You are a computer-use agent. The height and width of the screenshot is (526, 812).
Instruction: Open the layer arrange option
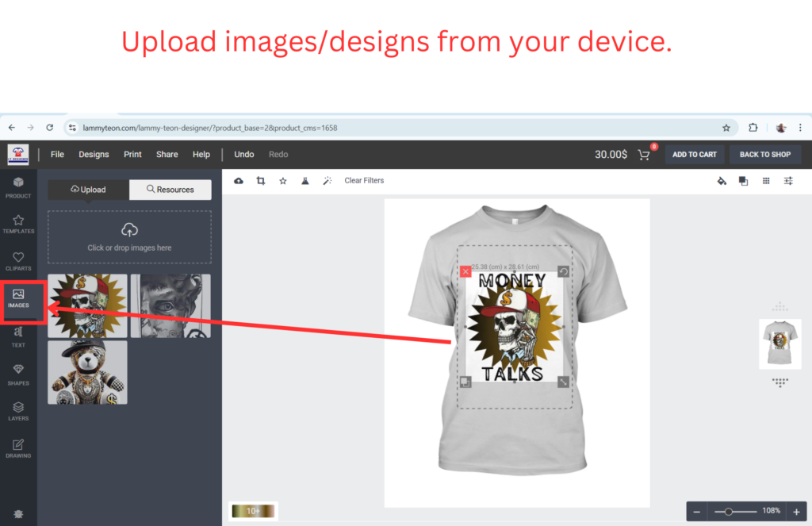click(x=744, y=181)
